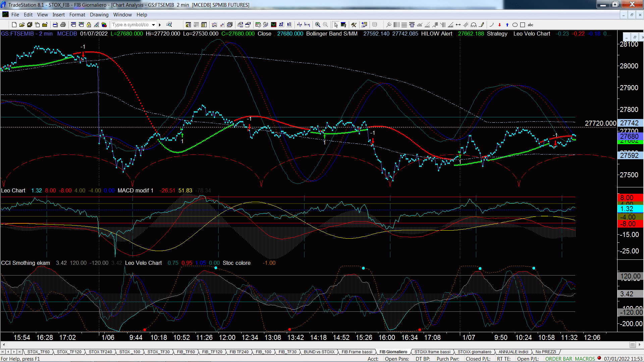
Task: Click the Zoom In magnifier icon
Action: click(318, 24)
